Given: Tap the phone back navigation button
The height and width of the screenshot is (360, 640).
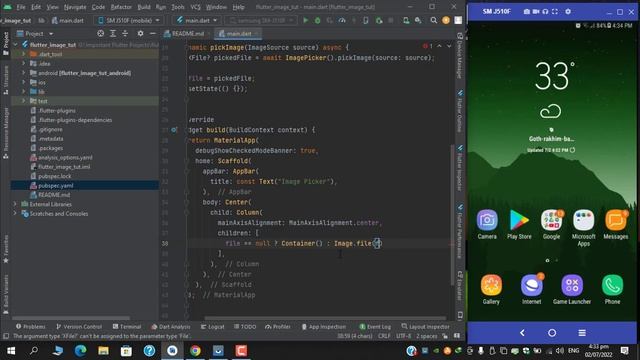Looking at the screenshot, I should pyautogui.click(x=522, y=333).
